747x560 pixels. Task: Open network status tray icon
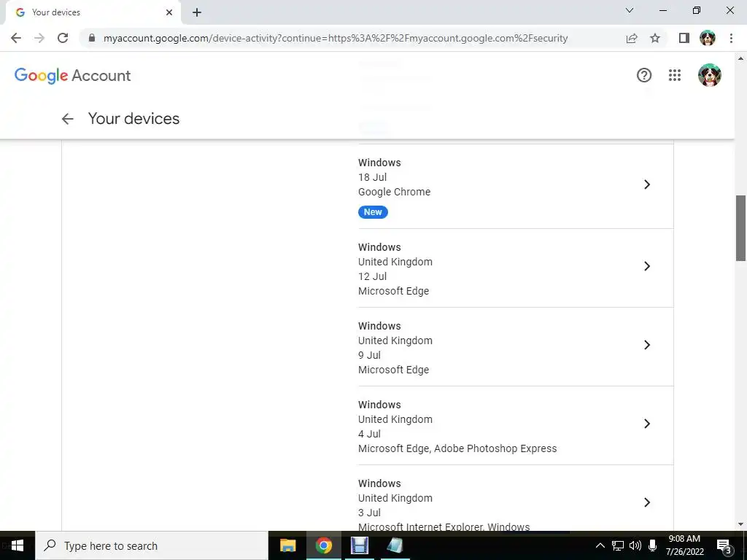[618, 545]
